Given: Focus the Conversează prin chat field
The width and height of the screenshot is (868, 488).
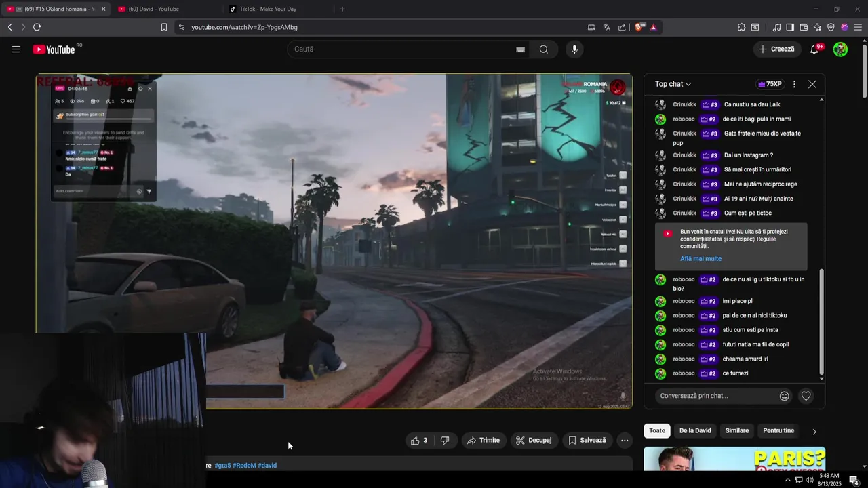Looking at the screenshot, I should click(715, 396).
